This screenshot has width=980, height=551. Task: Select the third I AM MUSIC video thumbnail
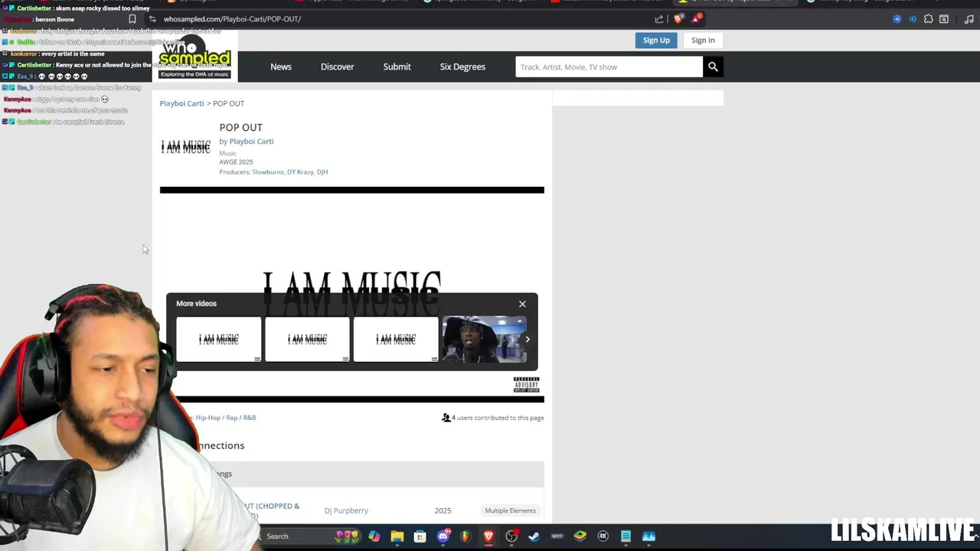pos(396,339)
